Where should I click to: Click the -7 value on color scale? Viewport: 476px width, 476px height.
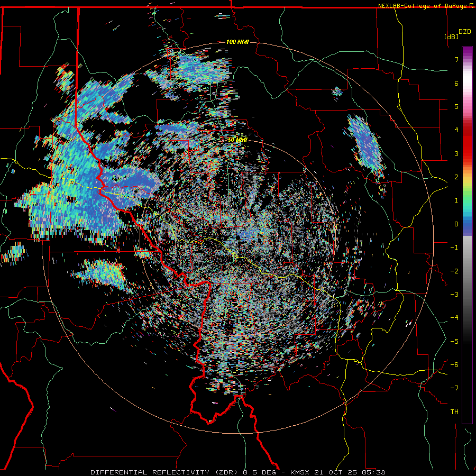tap(454, 388)
